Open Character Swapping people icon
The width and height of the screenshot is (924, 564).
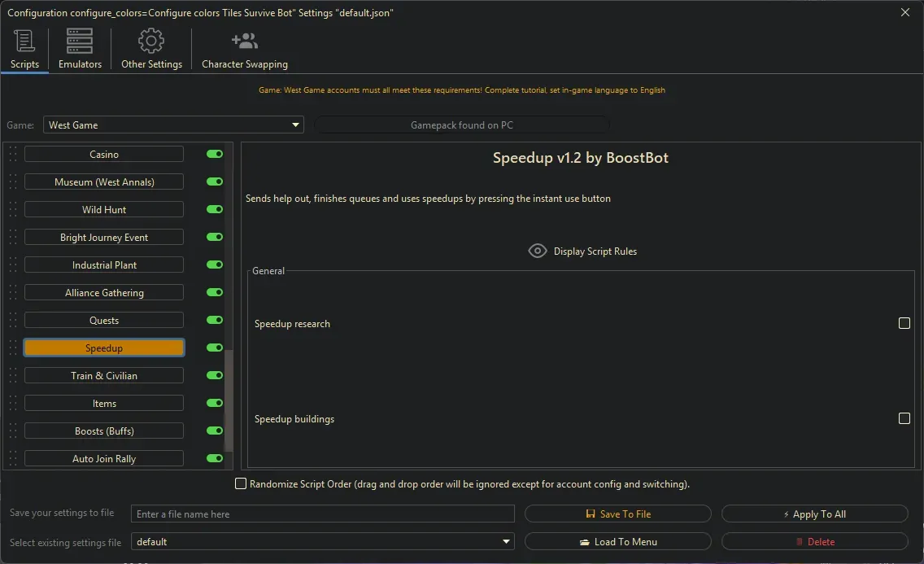pos(244,42)
